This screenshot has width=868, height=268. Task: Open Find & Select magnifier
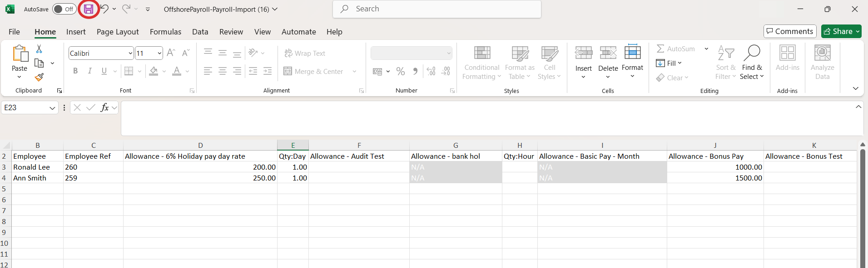[x=752, y=63]
